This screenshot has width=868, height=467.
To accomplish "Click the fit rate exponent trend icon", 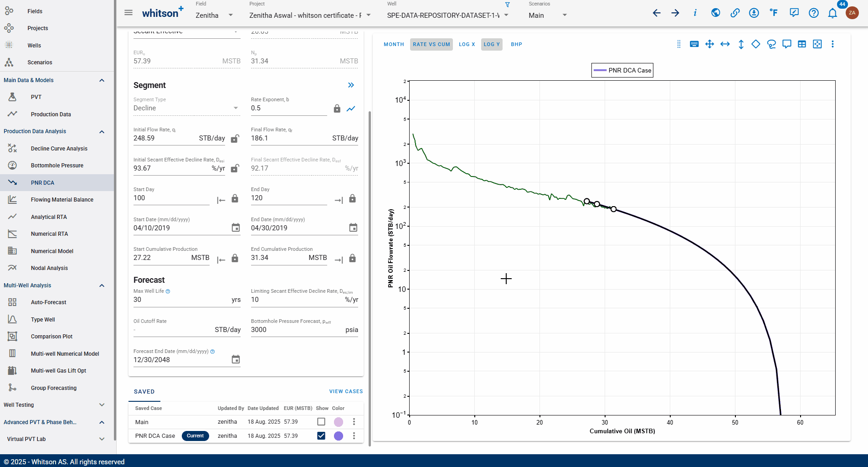I will click(x=351, y=109).
